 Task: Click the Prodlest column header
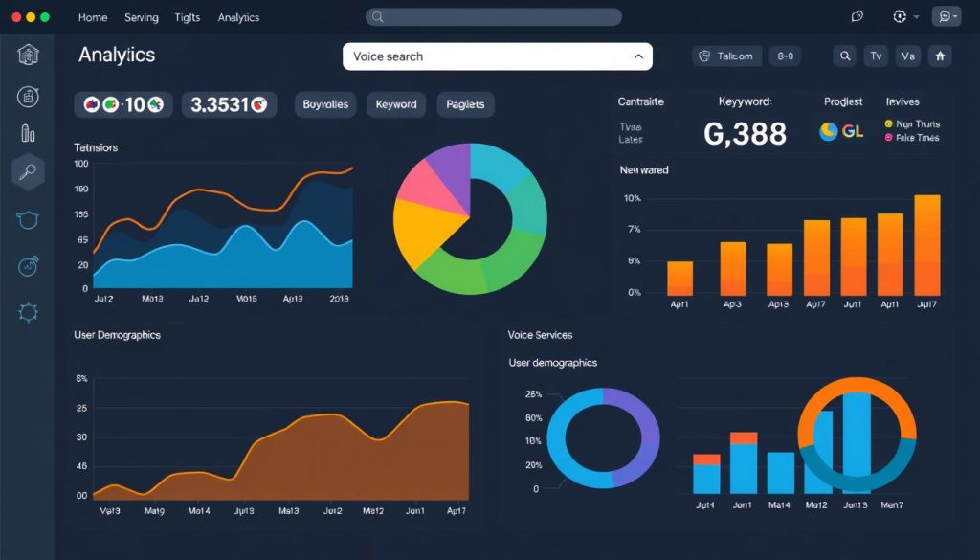click(843, 101)
